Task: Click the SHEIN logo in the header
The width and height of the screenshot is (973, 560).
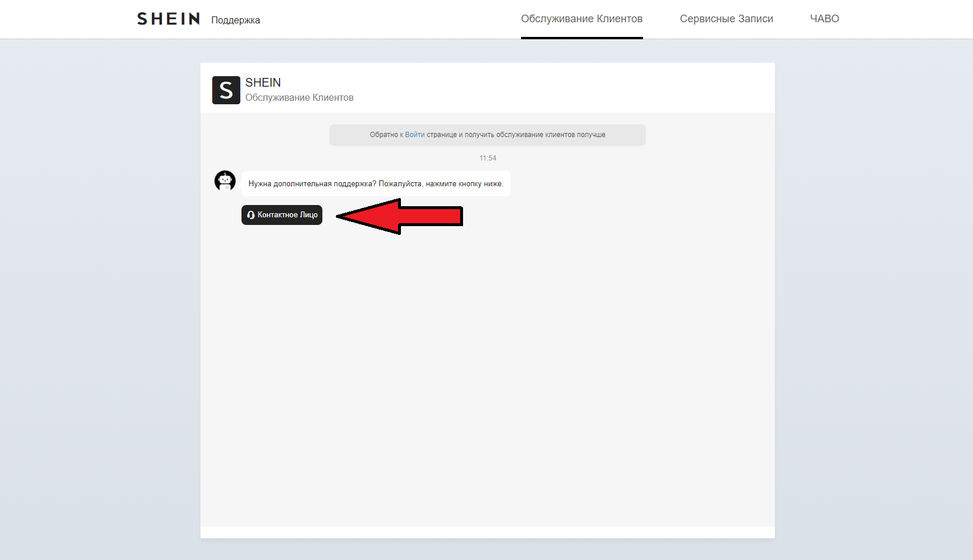Action: (168, 19)
